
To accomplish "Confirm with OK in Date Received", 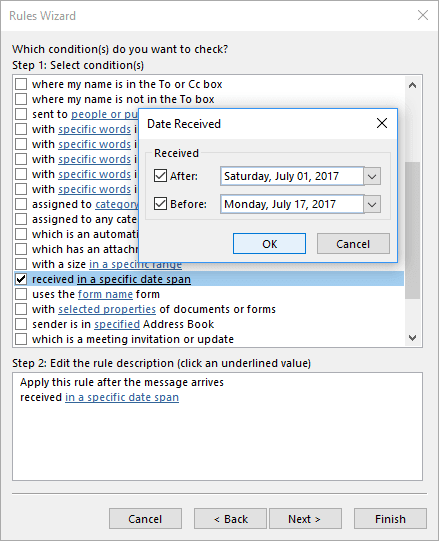I will coord(269,244).
